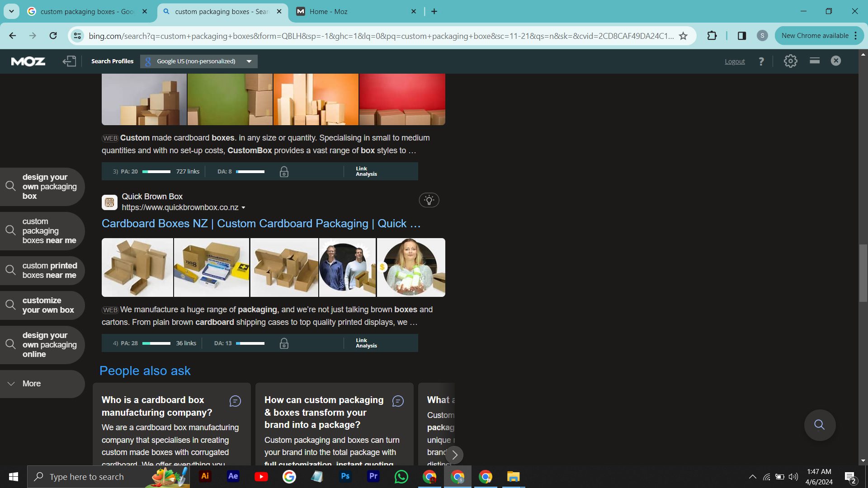Click lock icon in result 4 Moz metrics bar
This screenshot has width=868, height=488.
(x=284, y=343)
